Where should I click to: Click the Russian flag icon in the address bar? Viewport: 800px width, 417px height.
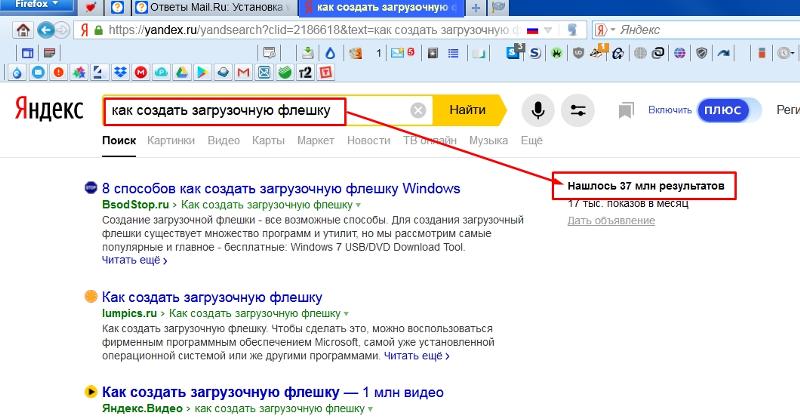pyautogui.click(x=533, y=31)
